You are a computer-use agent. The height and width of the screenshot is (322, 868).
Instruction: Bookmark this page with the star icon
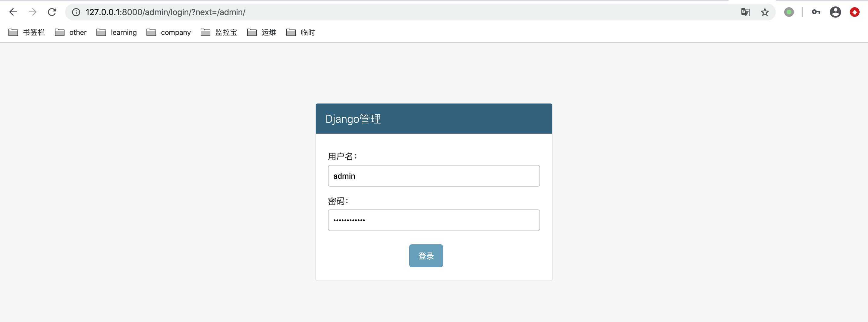(x=765, y=12)
